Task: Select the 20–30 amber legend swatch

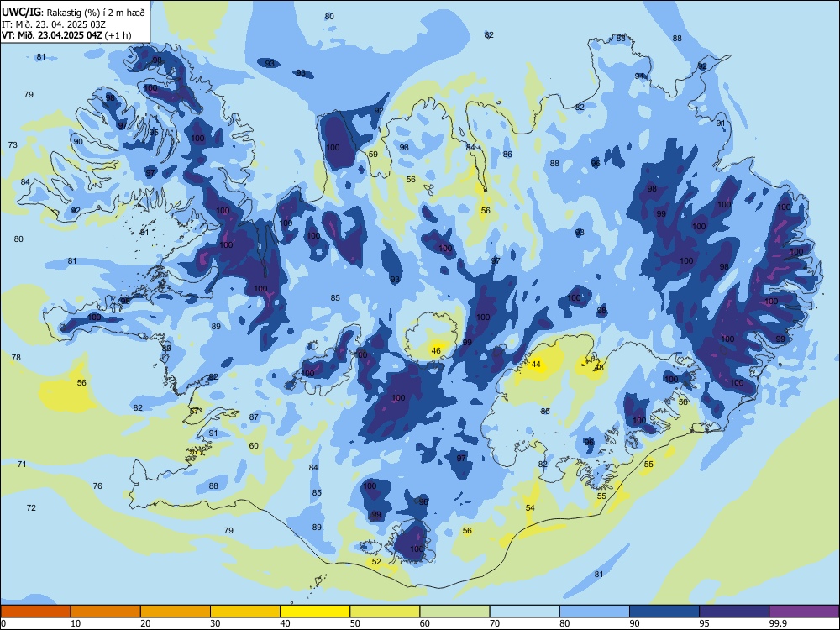Action: (176, 612)
